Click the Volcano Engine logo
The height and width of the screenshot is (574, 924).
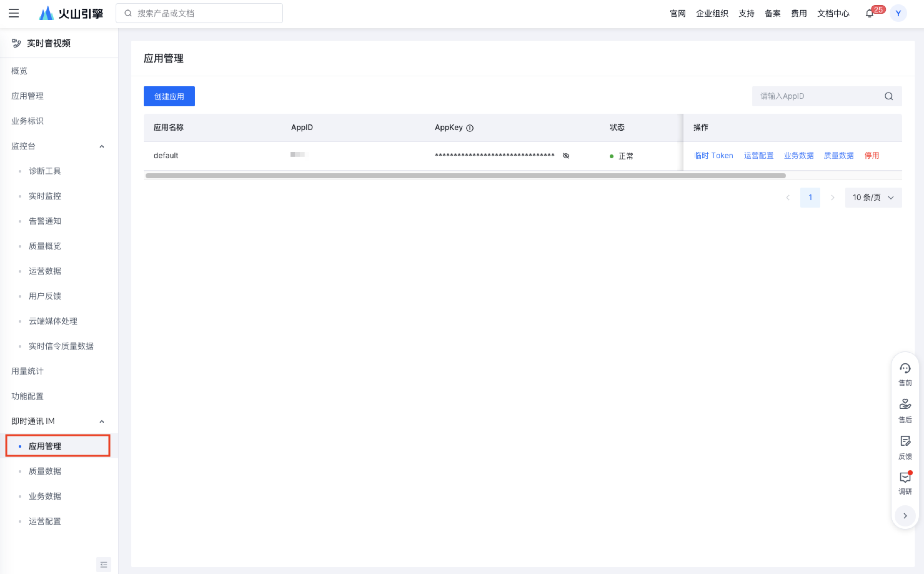click(71, 13)
